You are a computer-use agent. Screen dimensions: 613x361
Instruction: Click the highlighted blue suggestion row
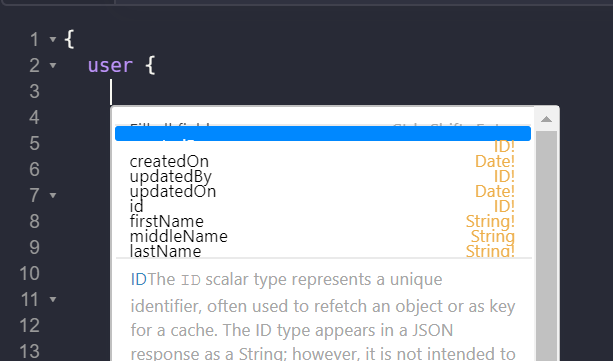click(x=323, y=133)
